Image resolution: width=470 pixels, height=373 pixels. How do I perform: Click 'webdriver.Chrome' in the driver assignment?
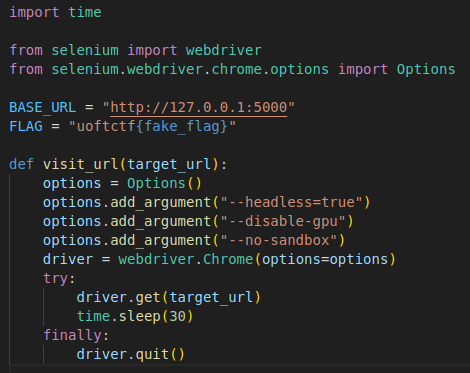pos(186,259)
